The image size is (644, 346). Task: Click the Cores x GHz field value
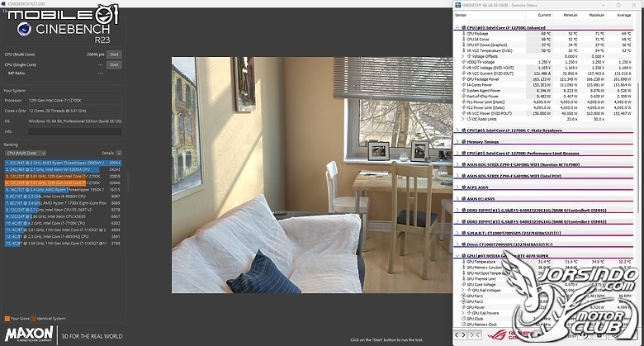tap(75, 111)
